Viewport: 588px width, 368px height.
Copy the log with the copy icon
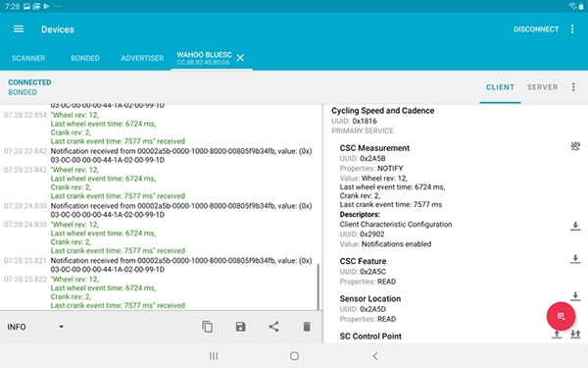tap(208, 327)
